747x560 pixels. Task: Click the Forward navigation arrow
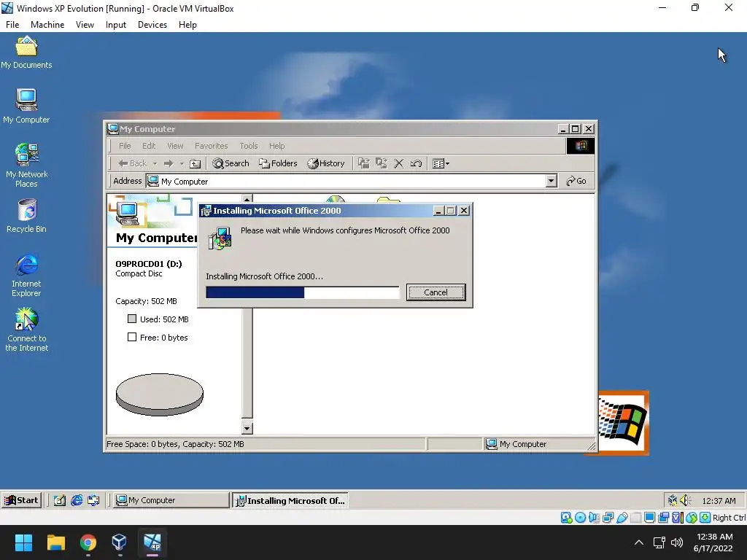(x=169, y=163)
